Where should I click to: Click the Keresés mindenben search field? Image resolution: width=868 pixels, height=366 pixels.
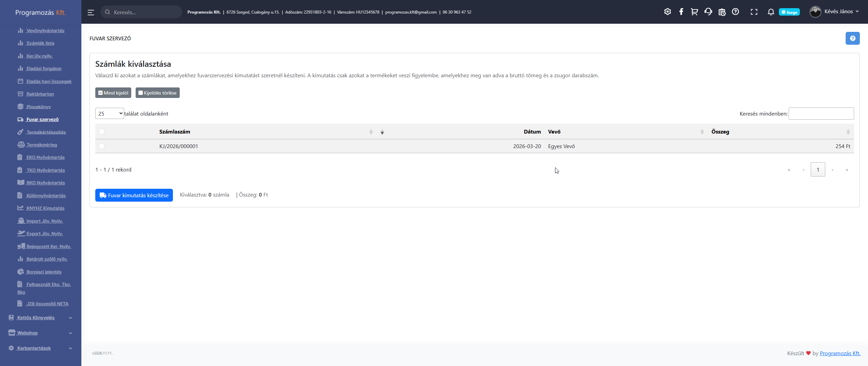821,114
